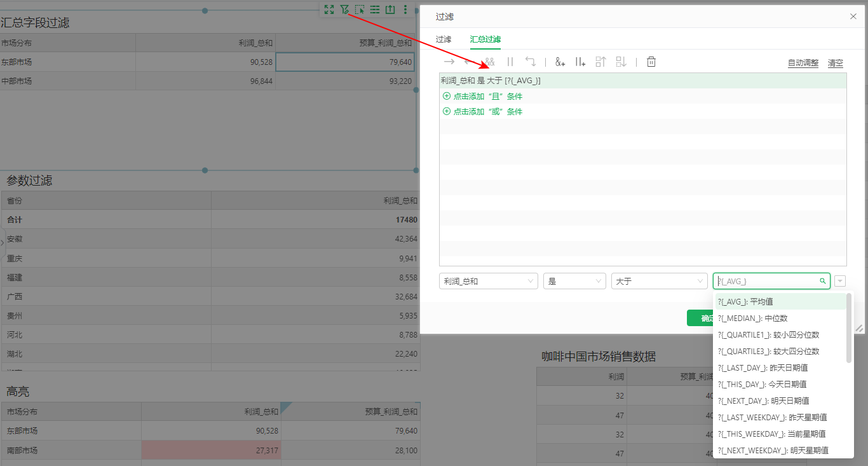Click the fullscreen expand icon above the table

pos(329,10)
